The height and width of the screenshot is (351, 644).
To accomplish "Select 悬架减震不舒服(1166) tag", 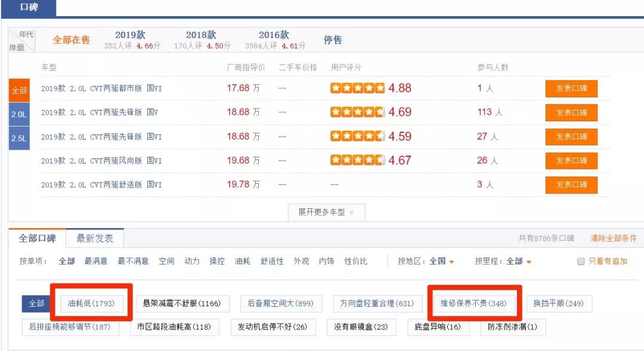I will 181,303.
